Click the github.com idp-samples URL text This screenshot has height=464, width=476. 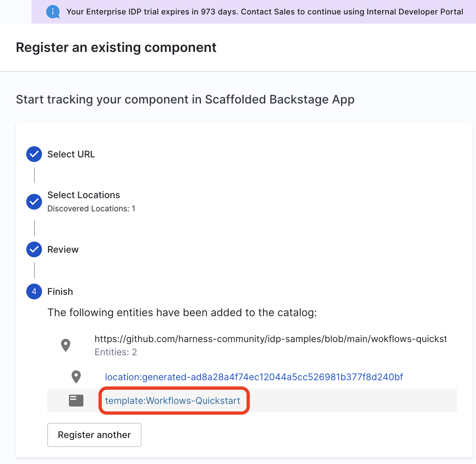click(270, 339)
